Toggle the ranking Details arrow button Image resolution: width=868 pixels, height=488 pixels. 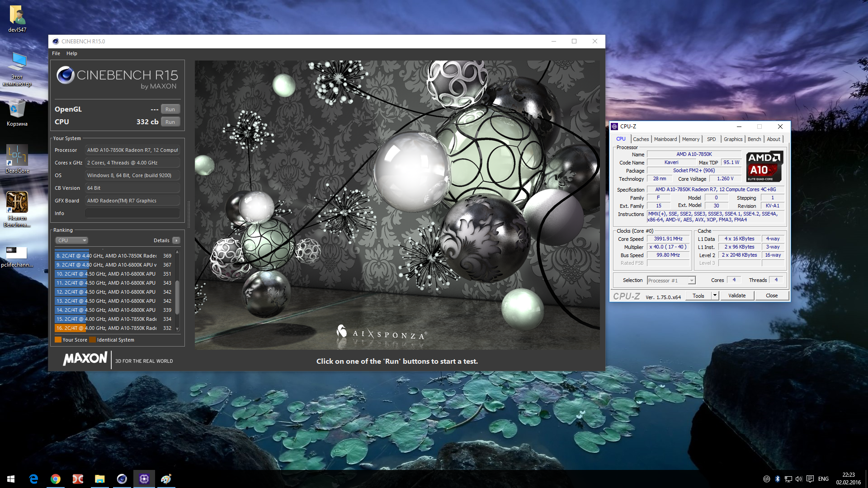click(x=176, y=240)
